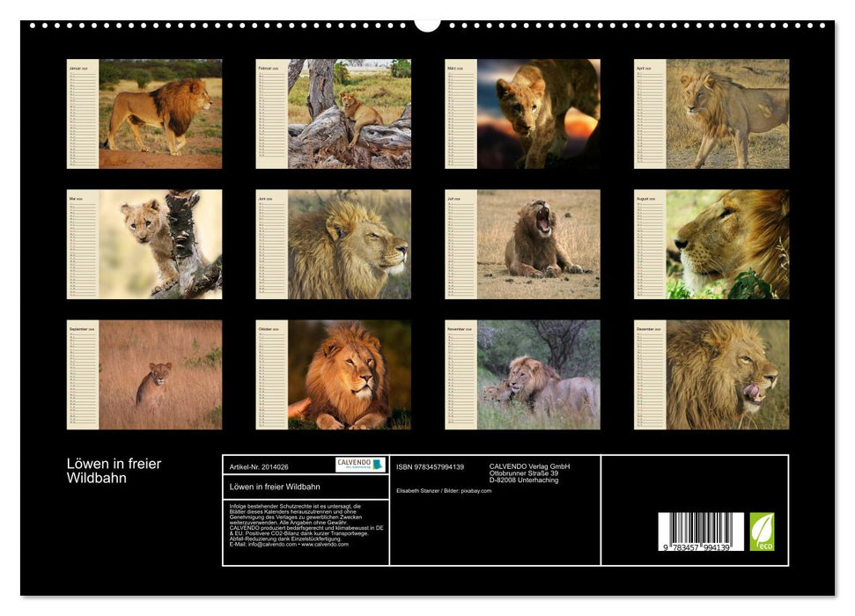Select the Juni lion profile portrait
This screenshot has height=616, width=855.
[349, 244]
